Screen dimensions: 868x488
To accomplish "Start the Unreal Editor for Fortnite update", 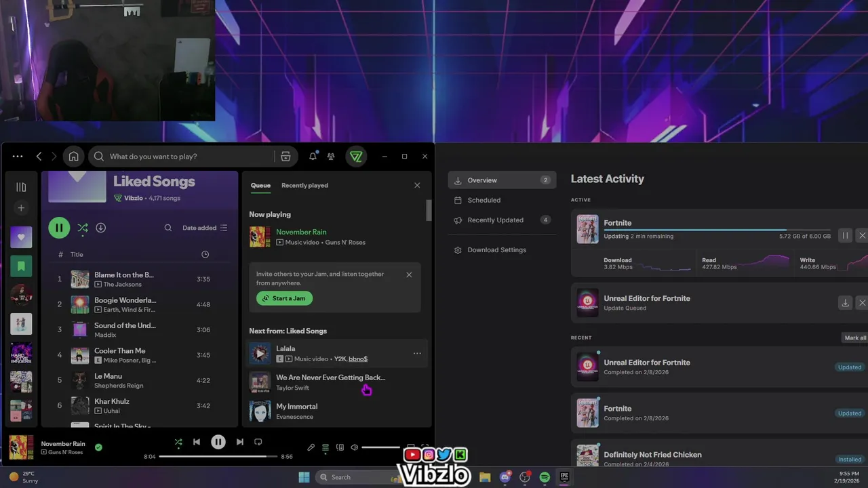I will (845, 303).
